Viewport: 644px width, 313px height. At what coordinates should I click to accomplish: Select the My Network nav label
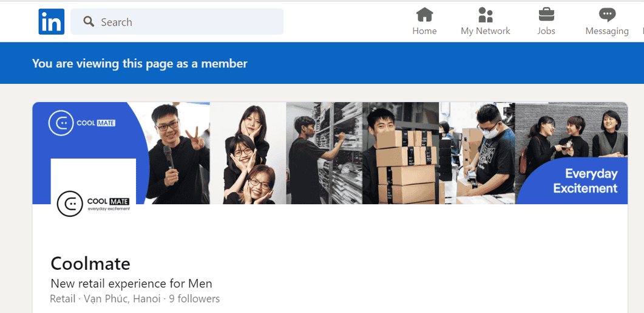485,31
